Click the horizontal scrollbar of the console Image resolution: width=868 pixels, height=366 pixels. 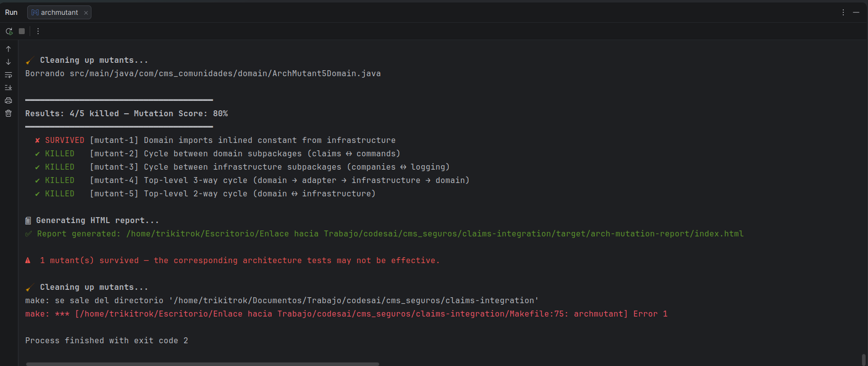pos(202,364)
